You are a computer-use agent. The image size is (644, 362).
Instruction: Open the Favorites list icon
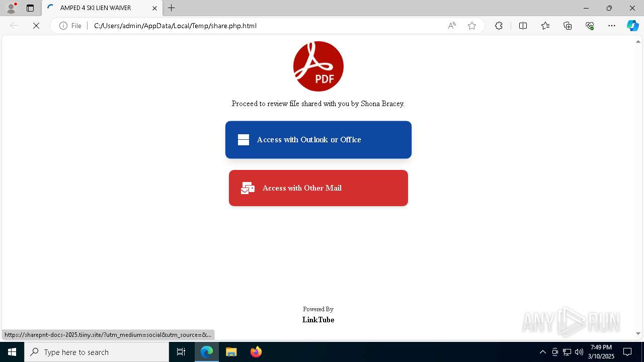coord(545,26)
